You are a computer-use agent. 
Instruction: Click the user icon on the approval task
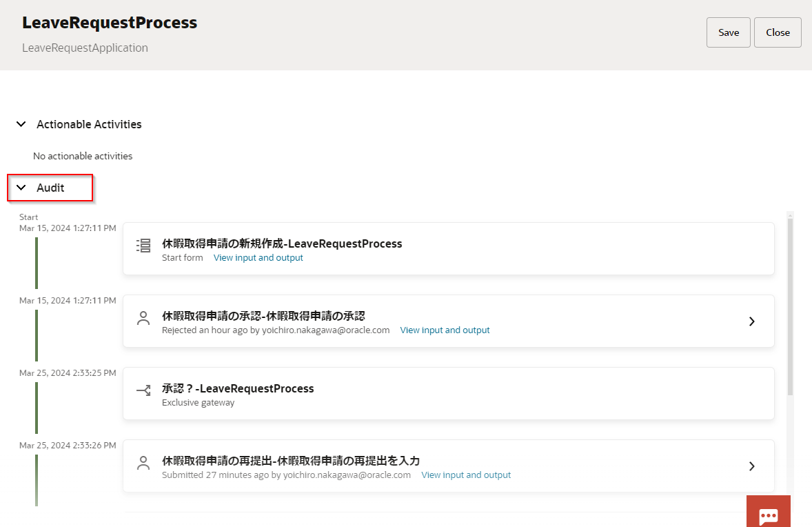143,318
